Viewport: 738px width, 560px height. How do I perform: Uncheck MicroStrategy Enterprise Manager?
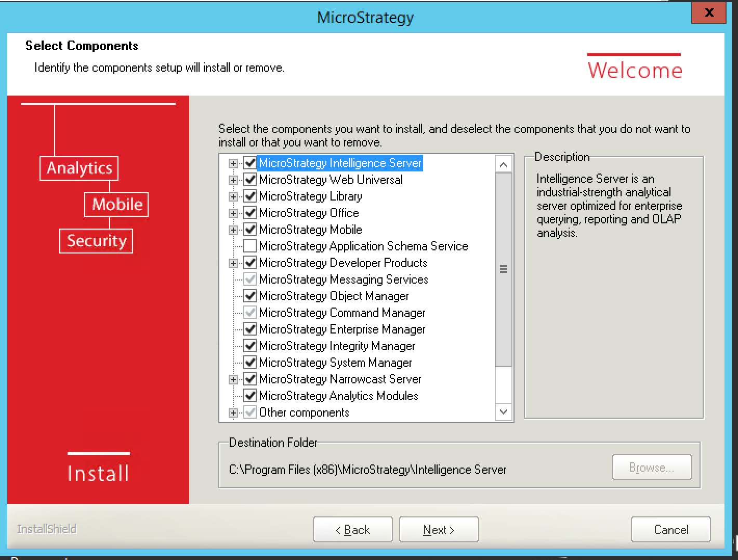pos(250,329)
